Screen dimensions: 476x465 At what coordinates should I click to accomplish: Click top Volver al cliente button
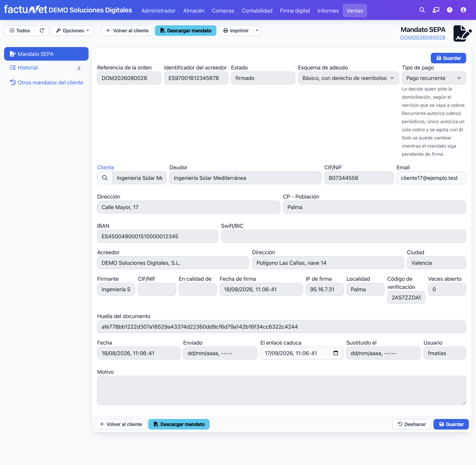pyautogui.click(x=127, y=31)
